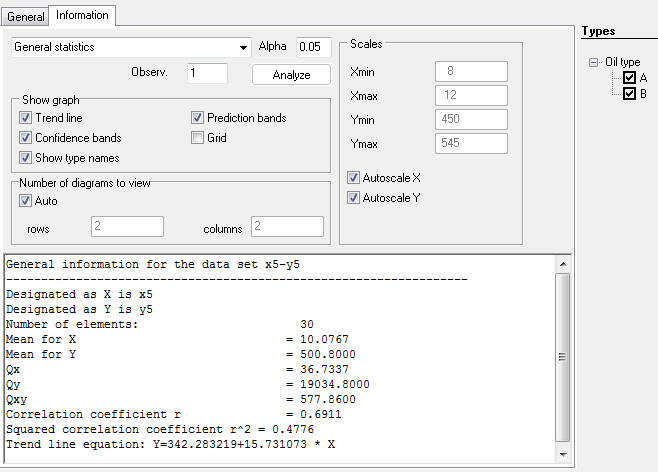Uncheck Show type names
The width and height of the screenshot is (658, 472).
tap(26, 158)
